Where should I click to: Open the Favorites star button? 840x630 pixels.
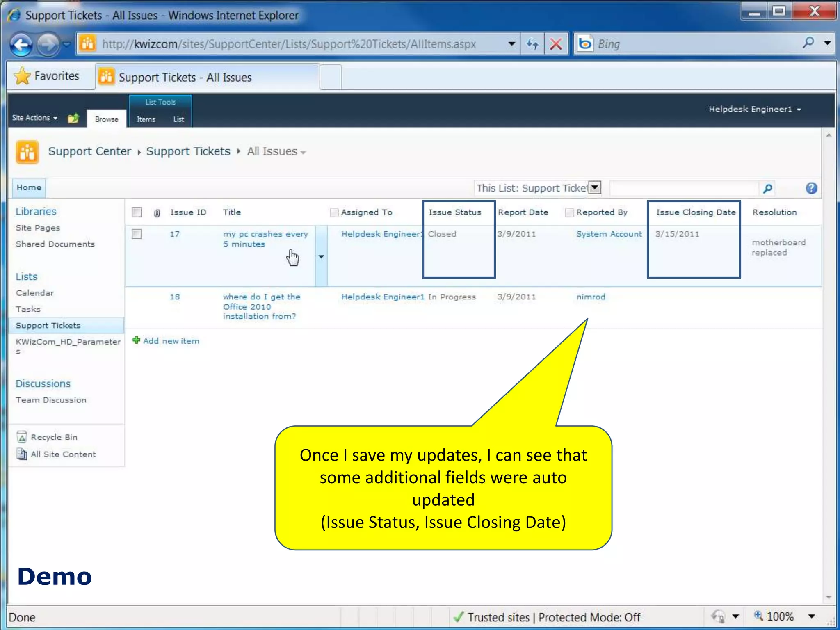point(47,76)
